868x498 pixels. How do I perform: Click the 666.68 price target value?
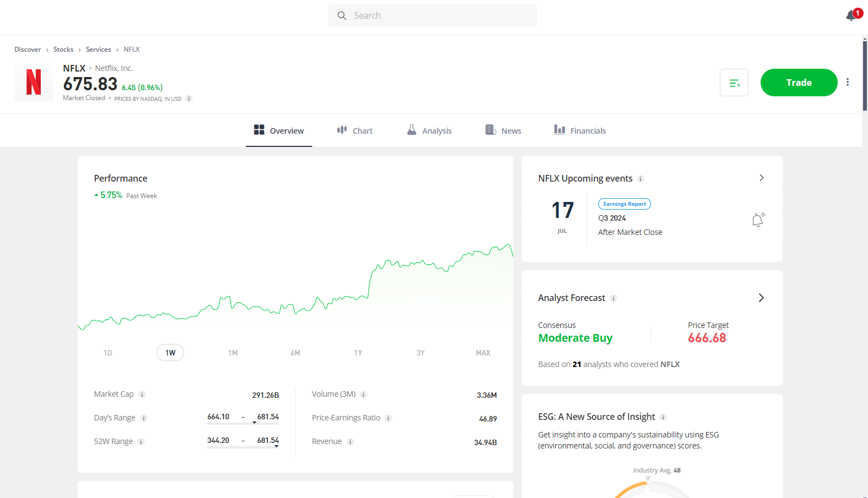pos(707,338)
